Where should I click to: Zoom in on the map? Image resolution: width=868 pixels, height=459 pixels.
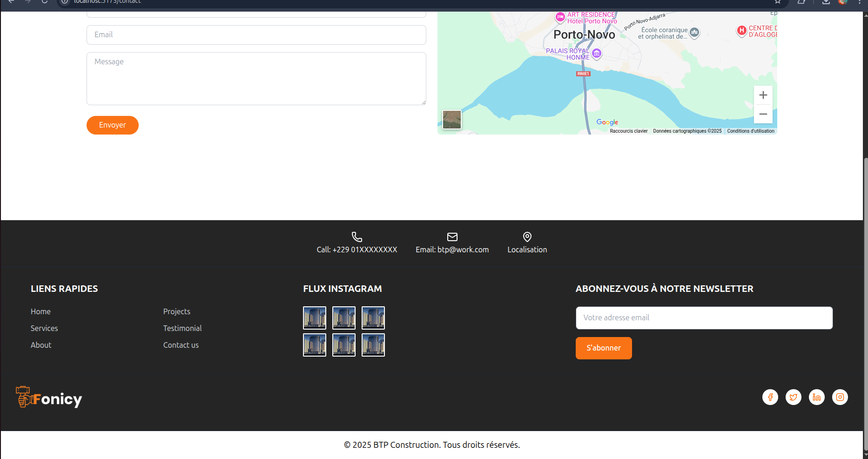(763, 95)
